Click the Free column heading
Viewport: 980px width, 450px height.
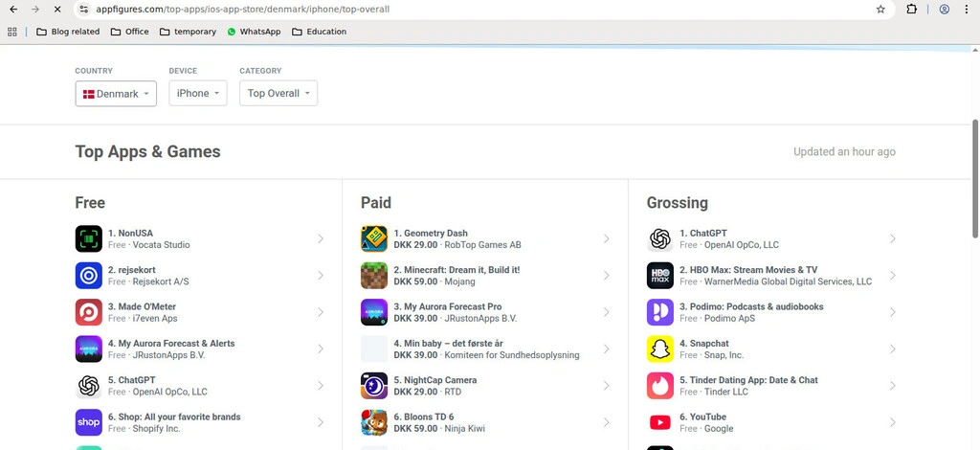(x=90, y=203)
